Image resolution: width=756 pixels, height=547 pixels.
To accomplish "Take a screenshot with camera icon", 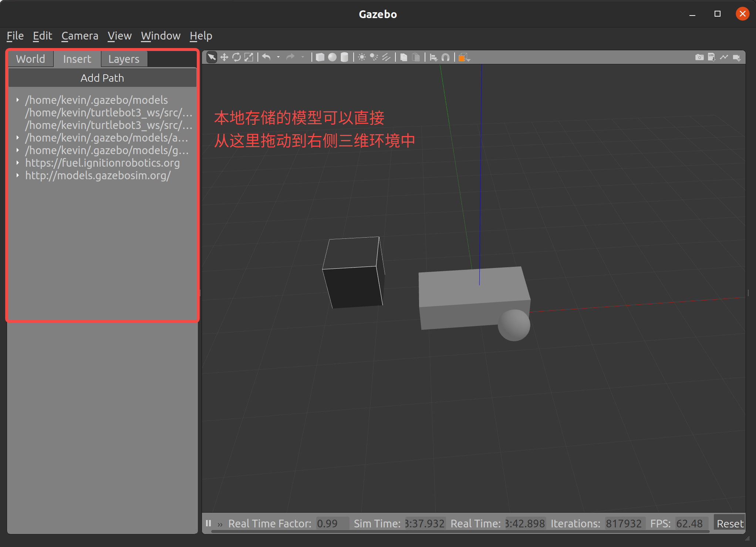I will pos(699,57).
